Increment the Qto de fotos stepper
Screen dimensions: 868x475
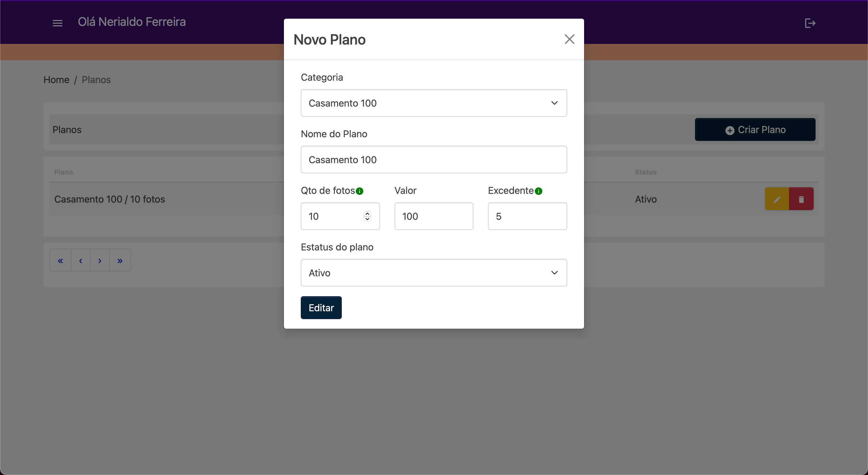coord(367,213)
